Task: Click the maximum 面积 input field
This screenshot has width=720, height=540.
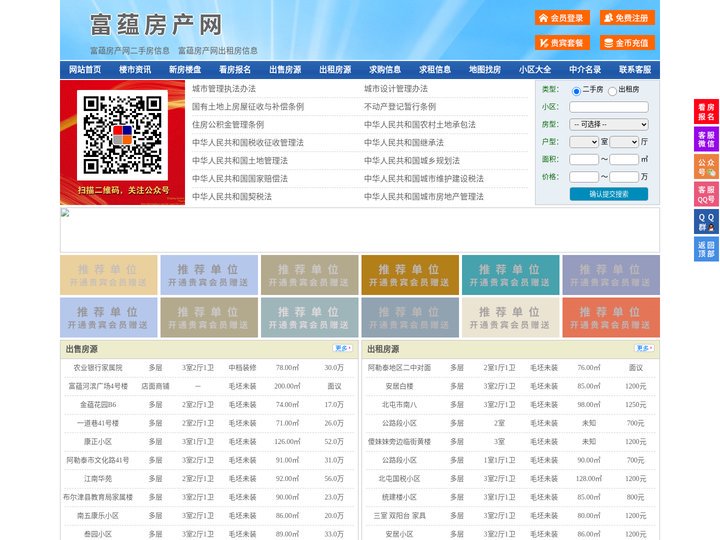Action: point(624,159)
